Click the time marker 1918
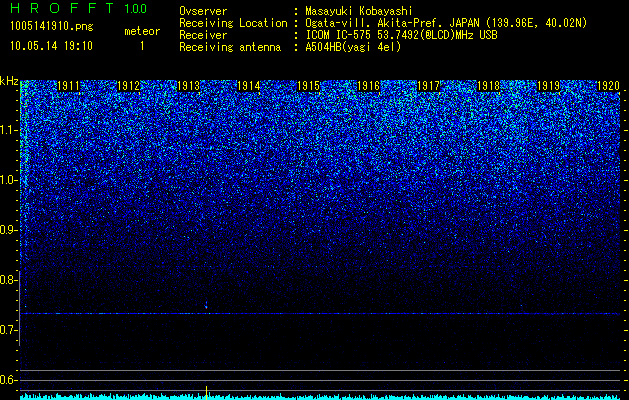The width and height of the screenshot is (629, 400). pyautogui.click(x=489, y=86)
